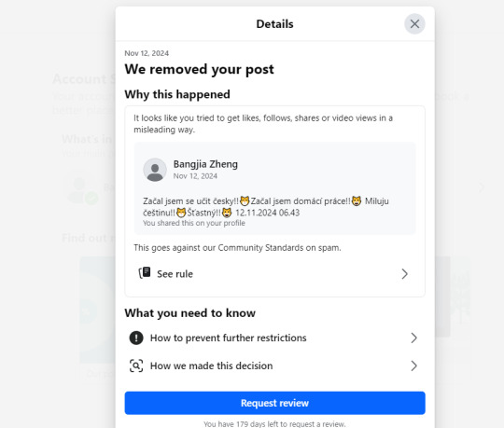The height and width of the screenshot is (428, 504).
Task: Click the removed post's Czech text
Action: coord(266,207)
